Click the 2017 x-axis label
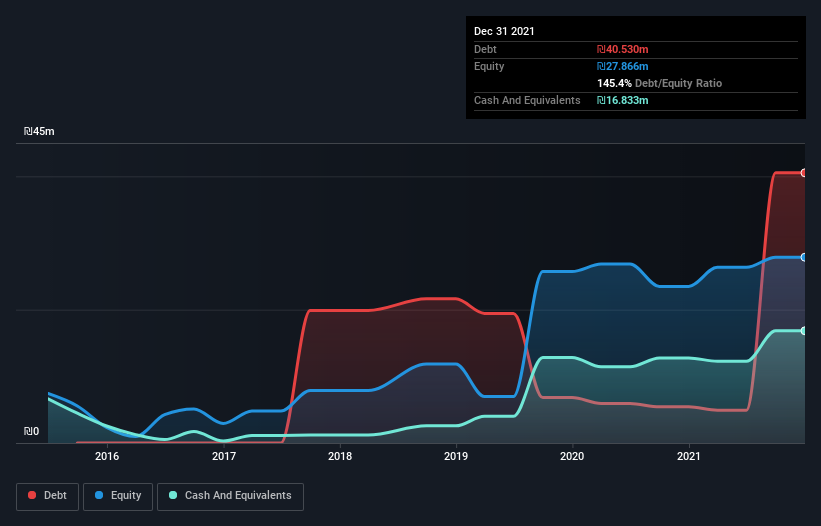 coord(224,456)
